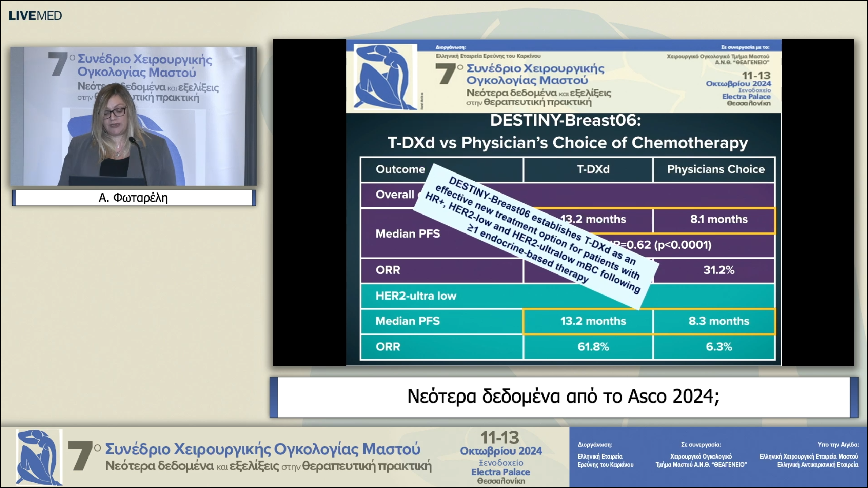Viewport: 868px width, 488px height.
Task: Click the conference title in bottom banner
Action: (263, 449)
